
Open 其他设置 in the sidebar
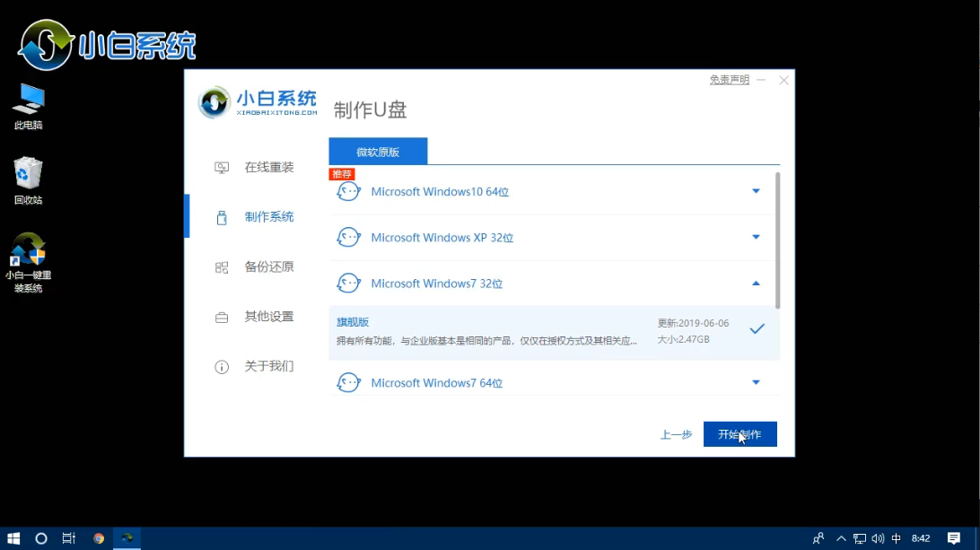click(268, 316)
